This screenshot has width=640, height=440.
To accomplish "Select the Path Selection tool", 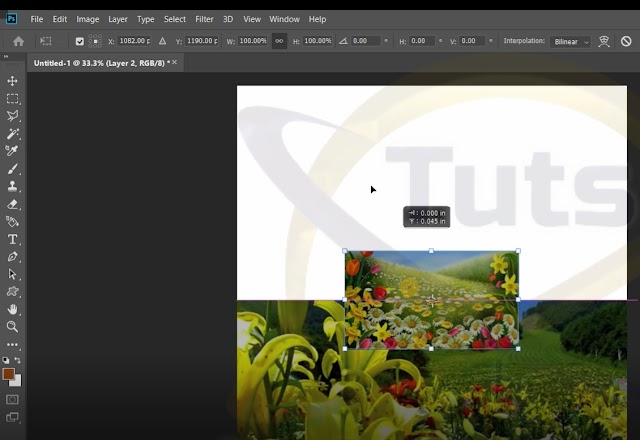I will click(12, 274).
